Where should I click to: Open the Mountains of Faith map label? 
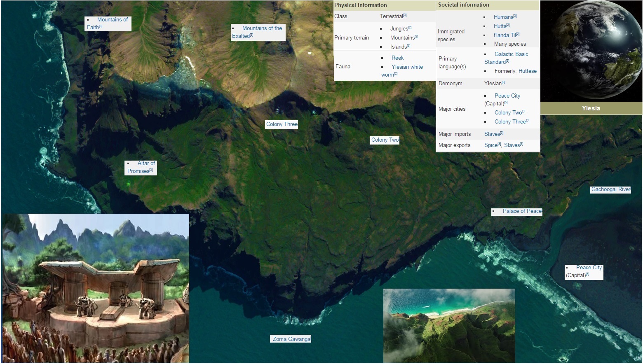coord(112,20)
